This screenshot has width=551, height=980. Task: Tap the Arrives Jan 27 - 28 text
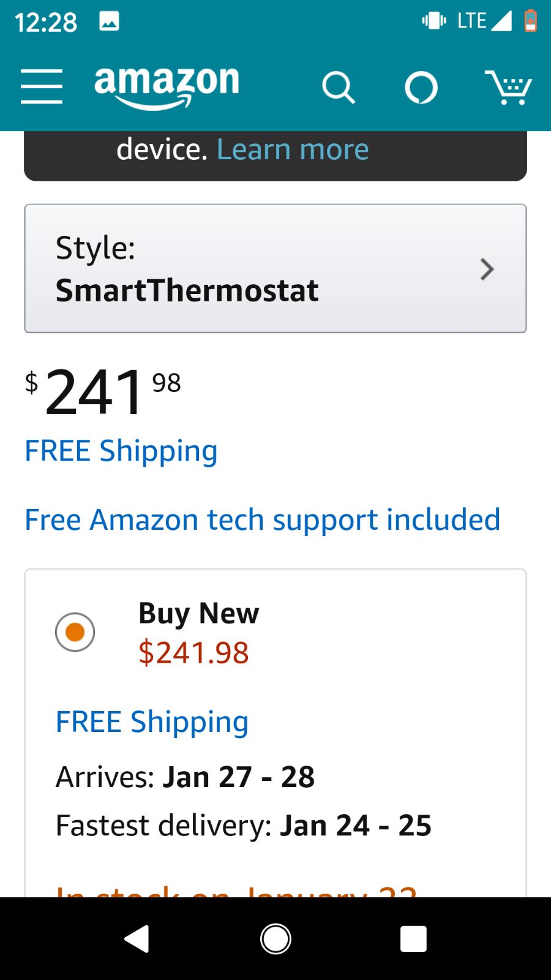pos(185,777)
